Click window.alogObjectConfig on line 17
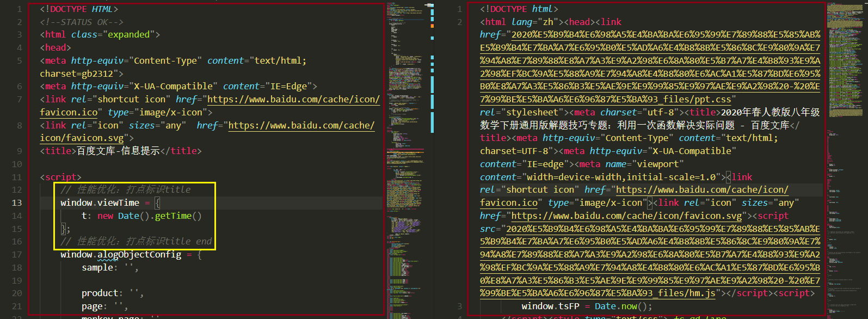Viewport: 868px width, 319px height. click(x=121, y=254)
